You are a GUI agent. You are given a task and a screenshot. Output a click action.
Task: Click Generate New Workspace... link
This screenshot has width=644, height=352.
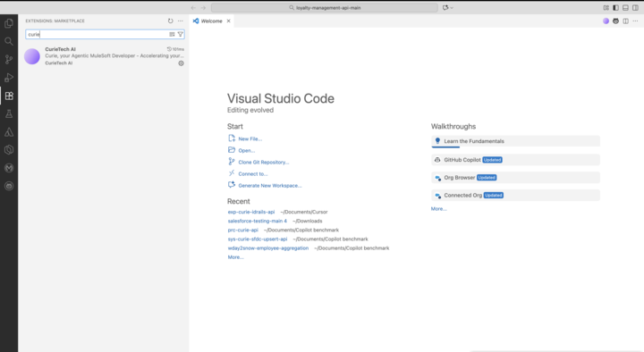(270, 186)
